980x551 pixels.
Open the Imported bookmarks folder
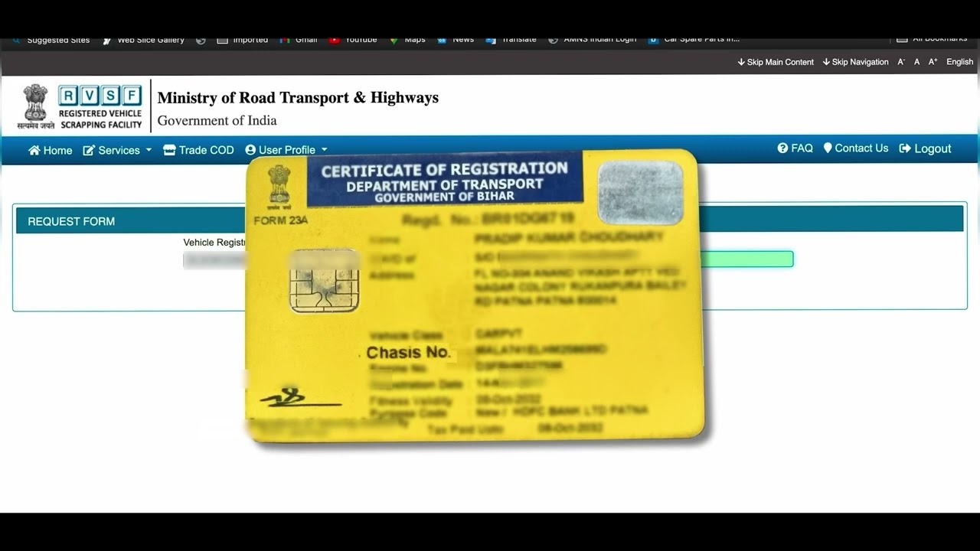pyautogui.click(x=243, y=40)
